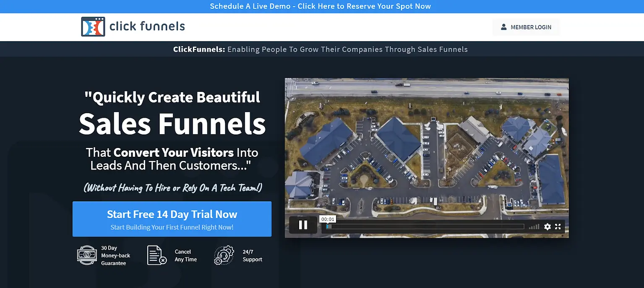Click the 24/7 Support headset icon
Viewport: 644px width, 288px height.
click(224, 255)
